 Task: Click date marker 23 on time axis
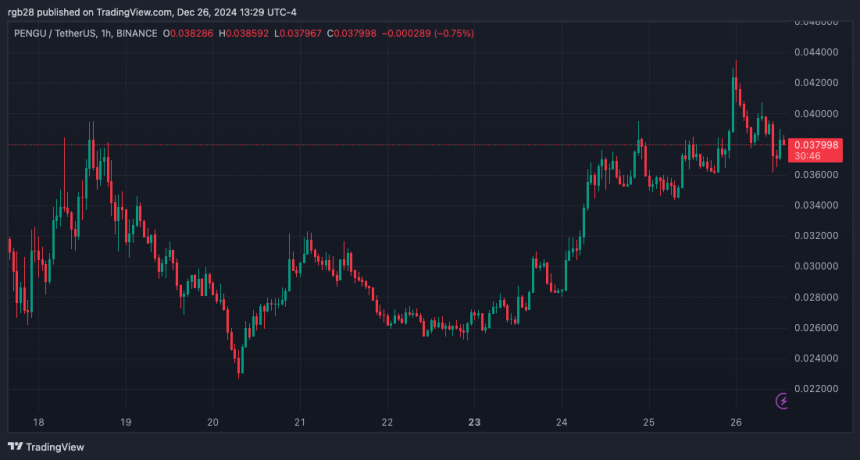[474, 422]
